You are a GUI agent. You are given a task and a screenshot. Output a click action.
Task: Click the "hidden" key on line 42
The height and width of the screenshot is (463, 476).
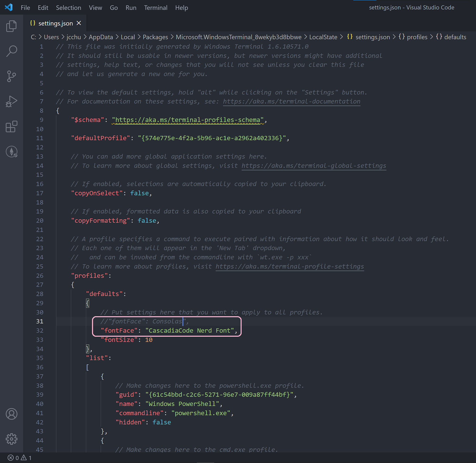point(130,422)
